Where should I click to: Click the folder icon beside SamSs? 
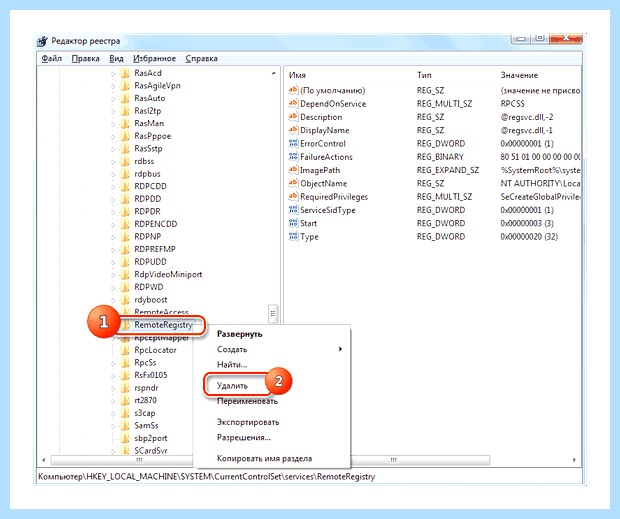tap(125, 426)
